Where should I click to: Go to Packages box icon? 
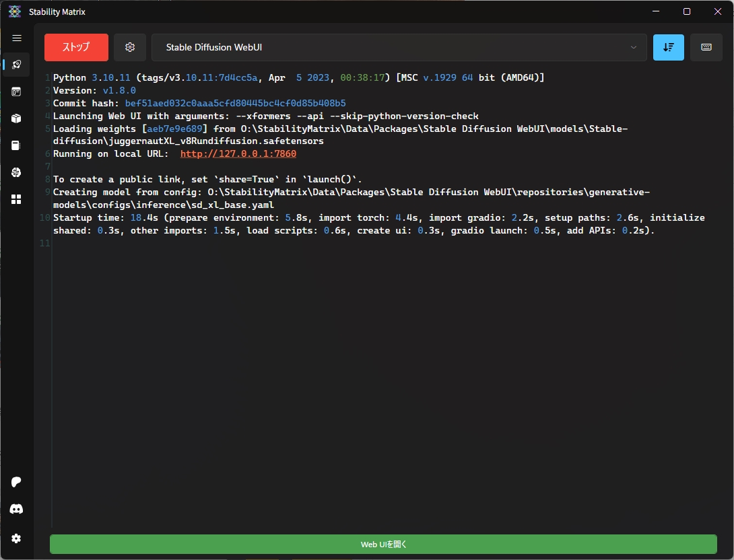coord(17,118)
